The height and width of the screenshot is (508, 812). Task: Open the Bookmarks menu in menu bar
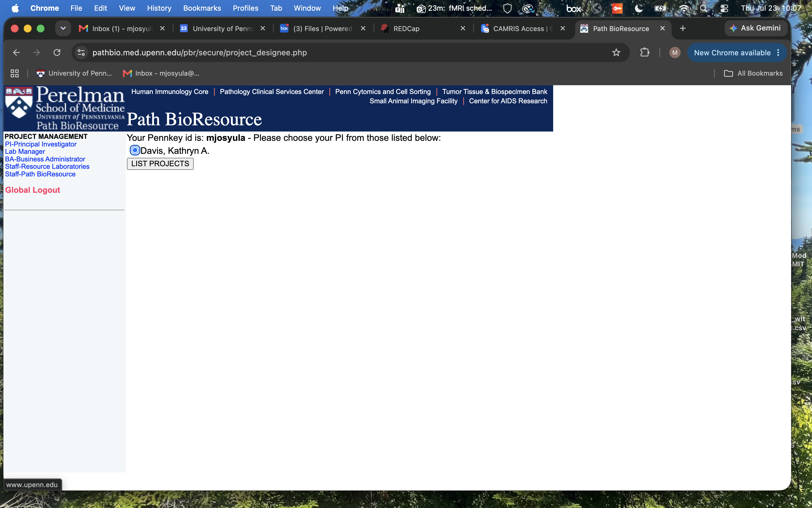click(x=202, y=8)
